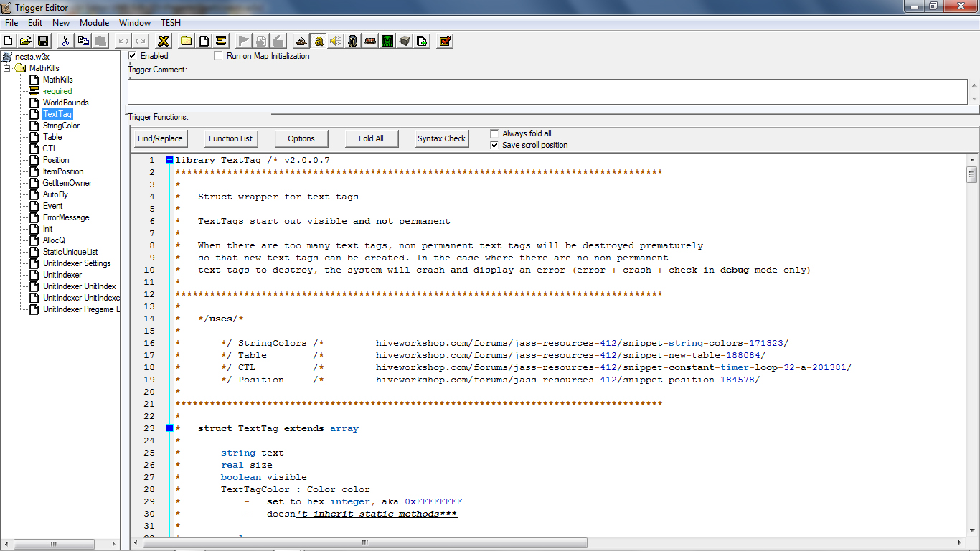Open the Module menu

[x=95, y=23]
